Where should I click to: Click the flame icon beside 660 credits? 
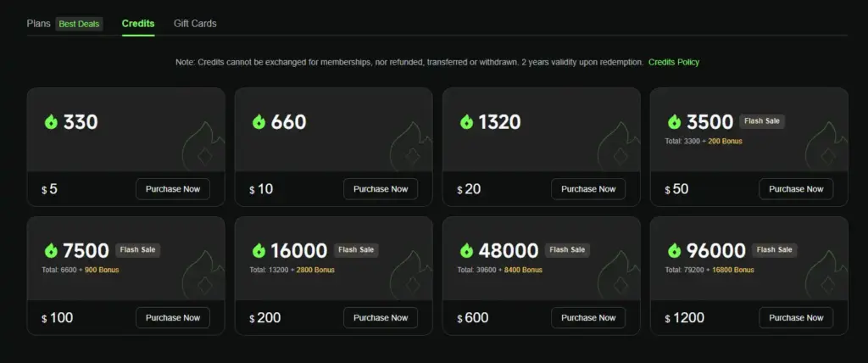pyautogui.click(x=259, y=121)
